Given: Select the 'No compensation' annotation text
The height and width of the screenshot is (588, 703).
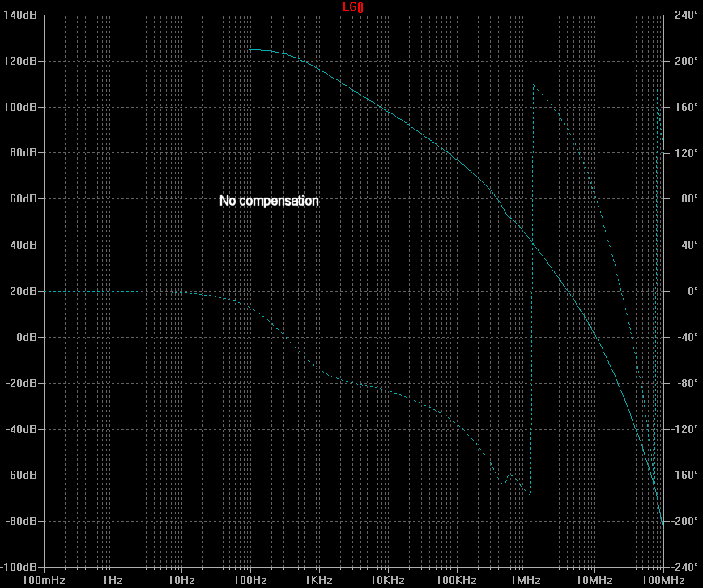Looking at the screenshot, I should (x=269, y=201).
